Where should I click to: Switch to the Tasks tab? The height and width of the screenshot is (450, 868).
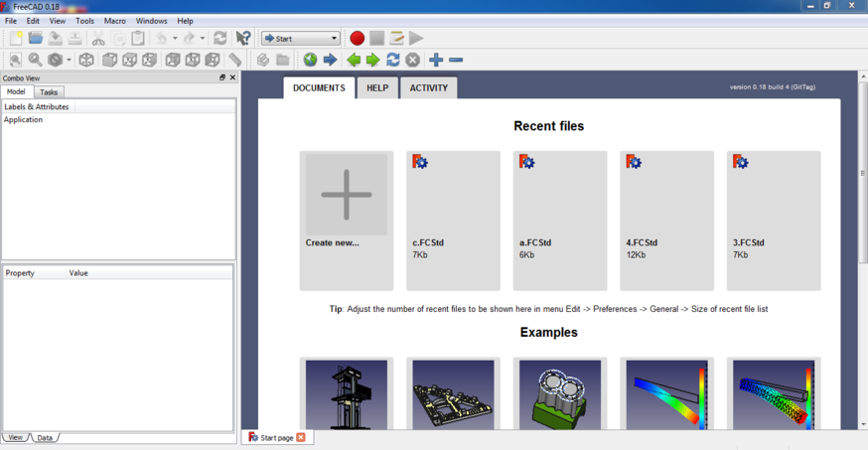pos(49,91)
